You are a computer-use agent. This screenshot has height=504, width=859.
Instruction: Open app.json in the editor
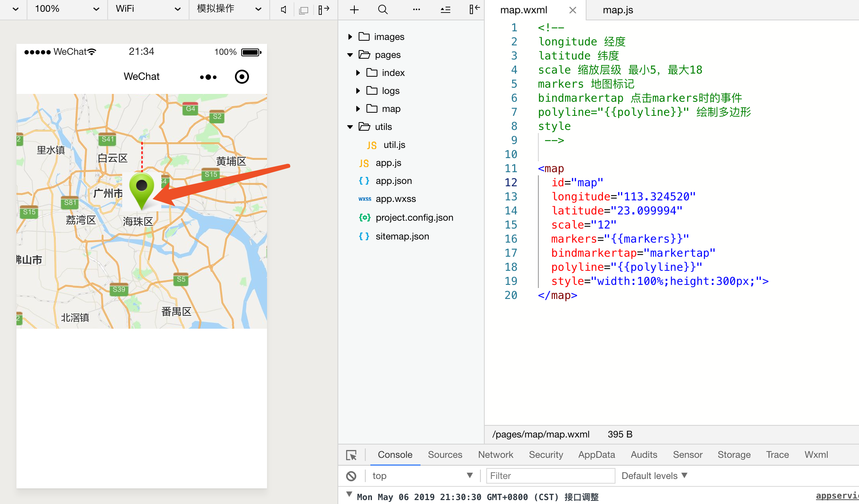393,180
